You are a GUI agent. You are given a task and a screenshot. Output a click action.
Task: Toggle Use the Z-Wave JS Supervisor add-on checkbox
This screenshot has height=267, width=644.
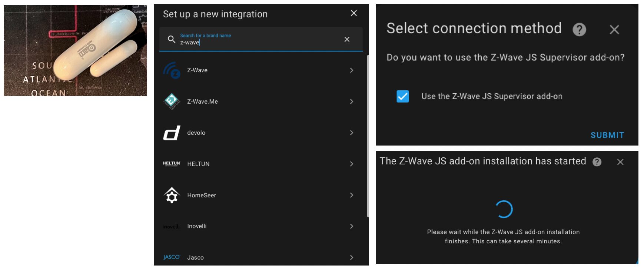(x=403, y=96)
